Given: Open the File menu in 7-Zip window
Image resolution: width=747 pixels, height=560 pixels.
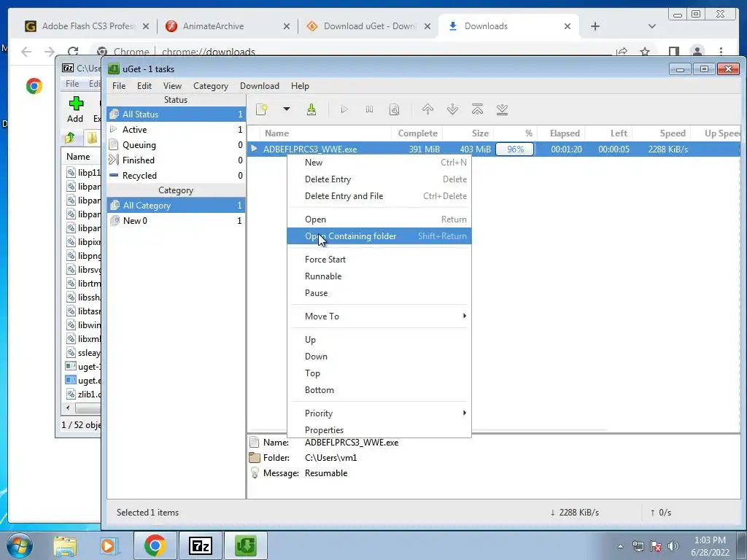Looking at the screenshot, I should [72, 84].
